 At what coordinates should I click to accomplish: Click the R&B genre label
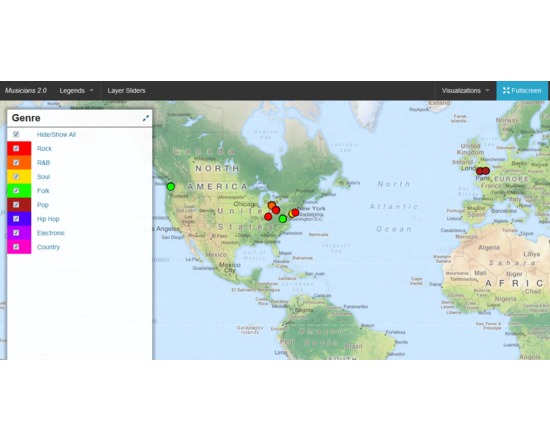click(43, 162)
